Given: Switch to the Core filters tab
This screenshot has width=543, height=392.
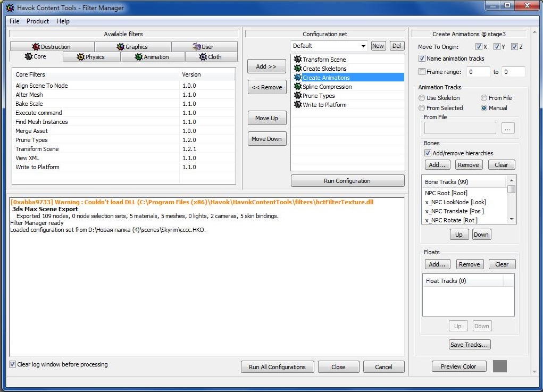Looking at the screenshot, I should (36, 56).
